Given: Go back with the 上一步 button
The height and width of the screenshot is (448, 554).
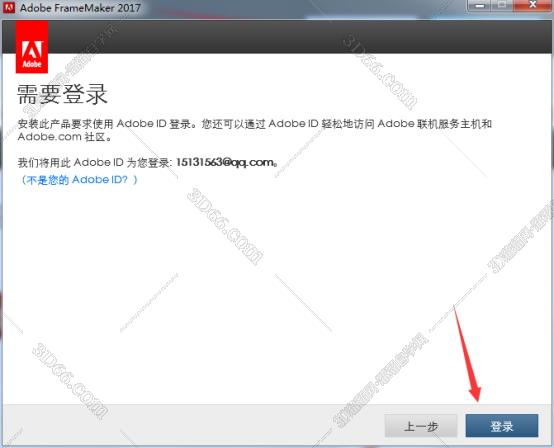Looking at the screenshot, I should click(421, 426).
